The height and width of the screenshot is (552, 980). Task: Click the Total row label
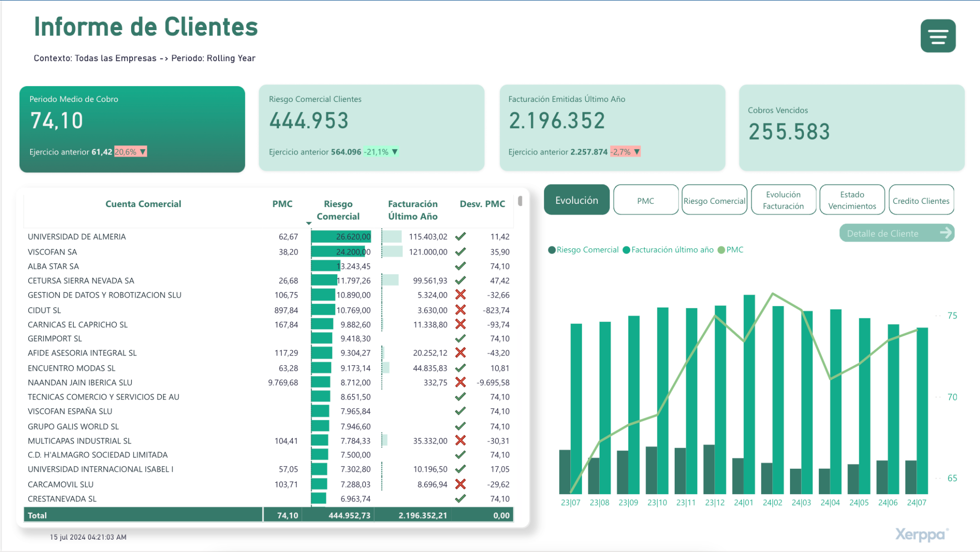[x=37, y=515]
